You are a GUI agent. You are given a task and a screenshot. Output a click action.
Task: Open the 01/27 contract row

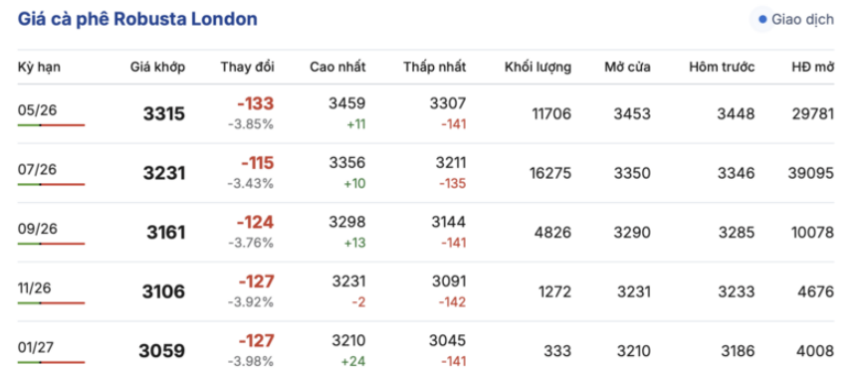(x=426, y=350)
